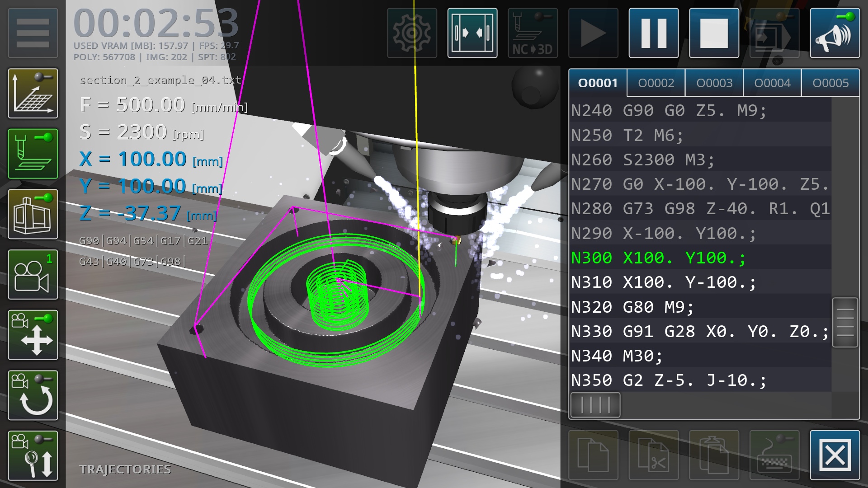Select the camera zoom mode
The image size is (868, 488).
33,455
